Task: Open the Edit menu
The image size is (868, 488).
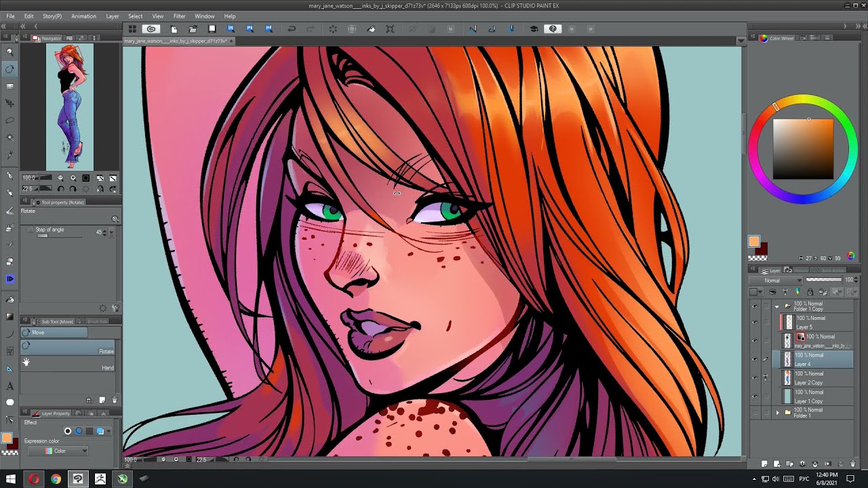Action: pyautogui.click(x=28, y=16)
